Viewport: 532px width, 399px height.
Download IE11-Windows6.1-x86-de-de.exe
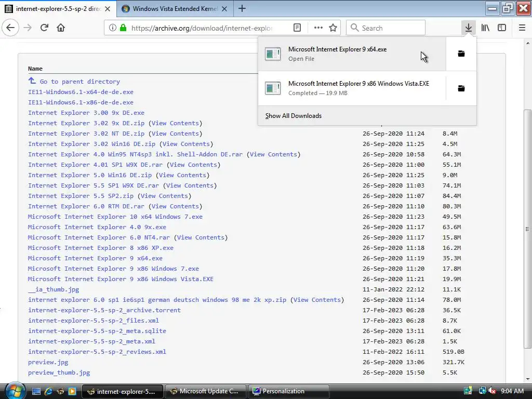click(x=81, y=102)
